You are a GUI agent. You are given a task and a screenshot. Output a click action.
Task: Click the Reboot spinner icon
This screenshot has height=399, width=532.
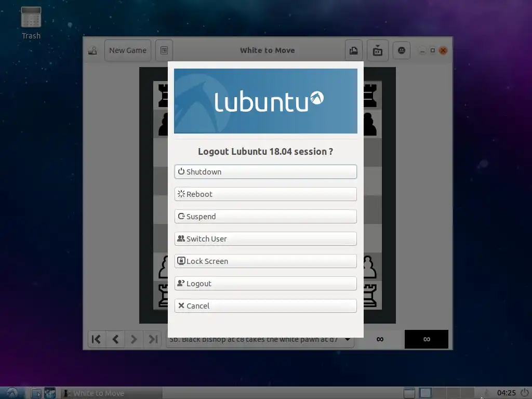pos(181,194)
